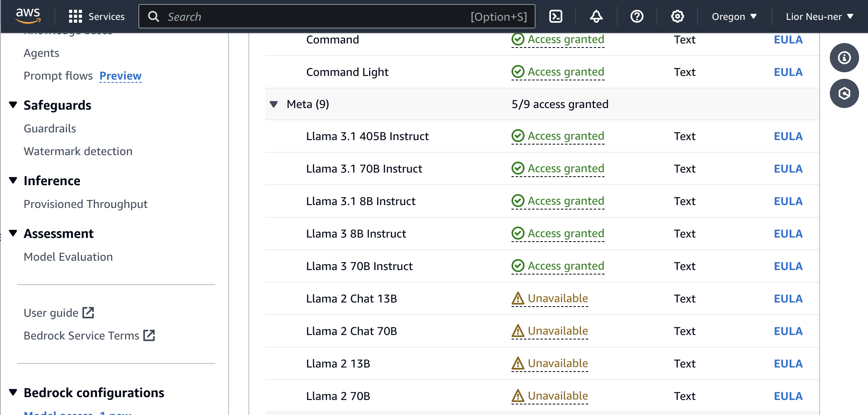Click the User guide external link icon

[88, 313]
